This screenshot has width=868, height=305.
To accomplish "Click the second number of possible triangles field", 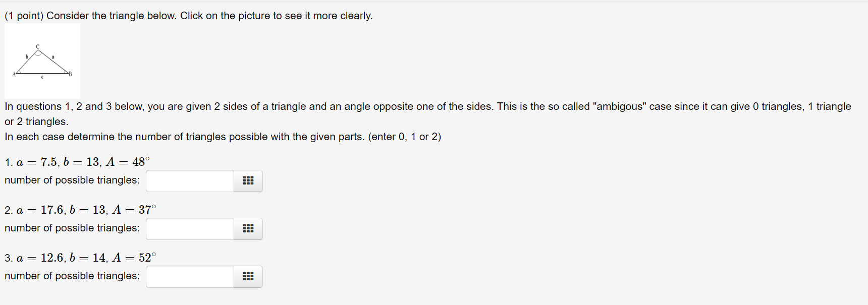I will tap(189, 228).
